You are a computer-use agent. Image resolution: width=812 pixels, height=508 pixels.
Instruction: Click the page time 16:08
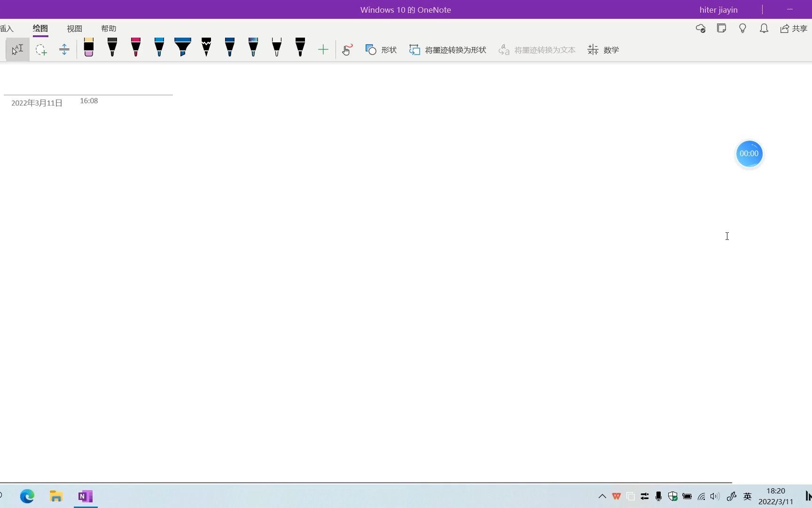89,101
